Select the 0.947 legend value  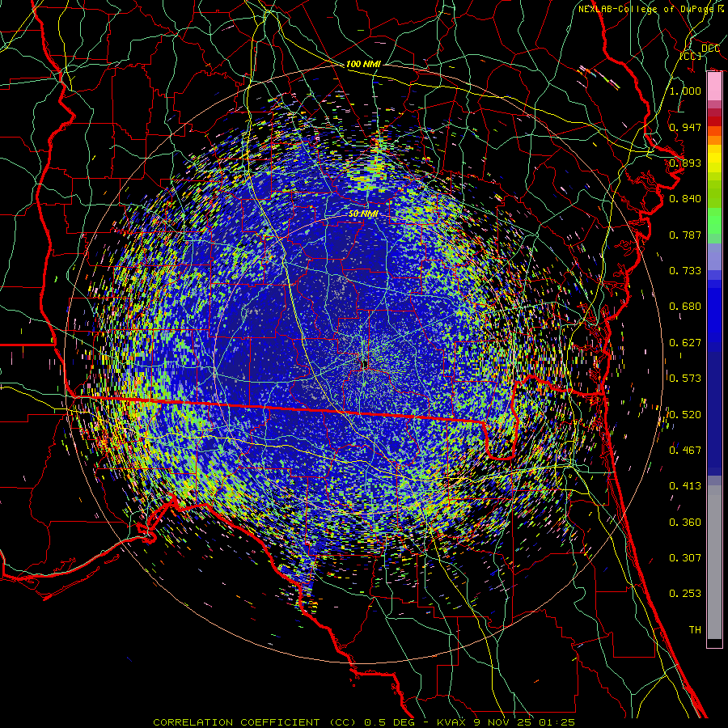[x=685, y=127]
